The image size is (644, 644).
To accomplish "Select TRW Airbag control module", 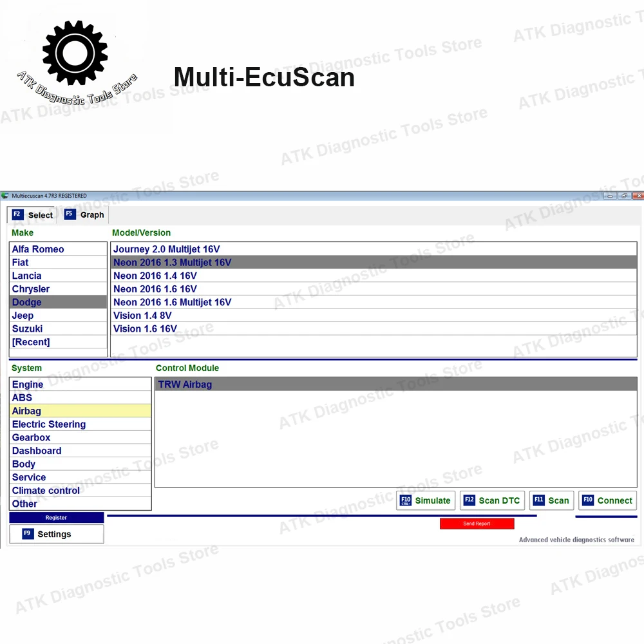I will click(x=396, y=384).
